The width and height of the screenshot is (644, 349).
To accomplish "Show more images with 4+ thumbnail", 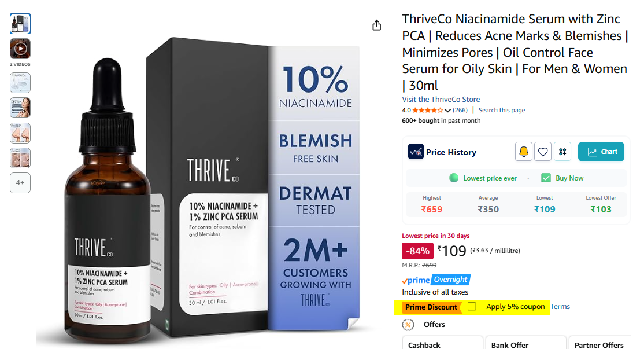I will coord(20,183).
